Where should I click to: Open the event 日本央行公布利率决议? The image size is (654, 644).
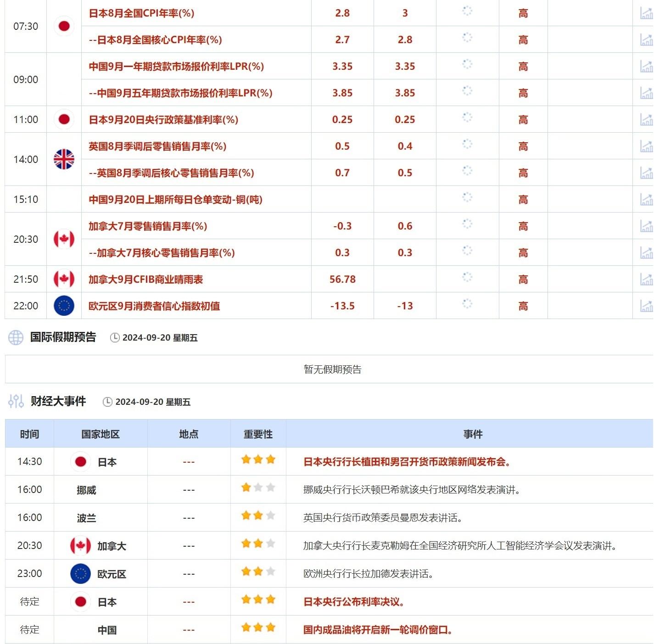(x=354, y=601)
